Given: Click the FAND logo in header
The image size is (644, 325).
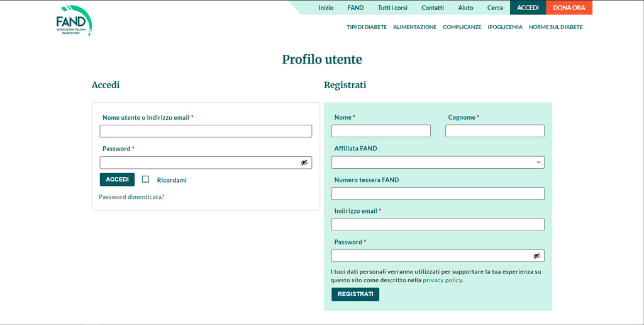Looking at the screenshot, I should click(74, 20).
